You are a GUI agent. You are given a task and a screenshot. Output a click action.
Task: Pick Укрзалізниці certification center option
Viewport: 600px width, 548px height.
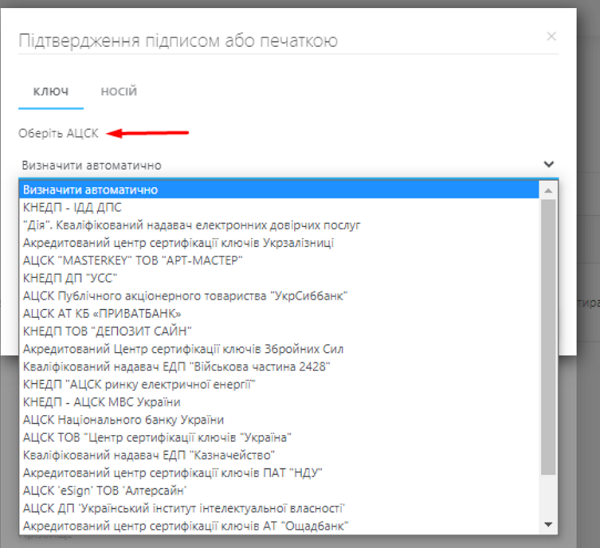177,243
